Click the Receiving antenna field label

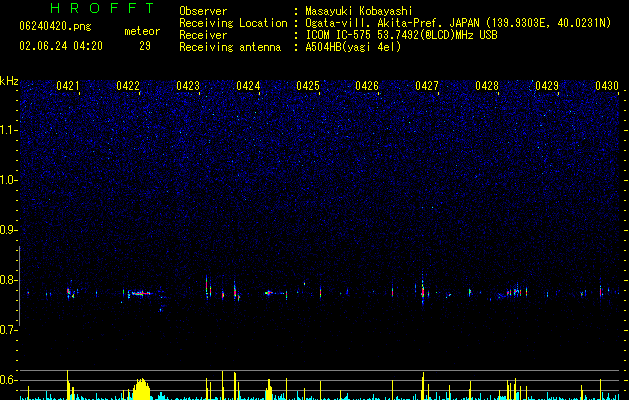230,47
